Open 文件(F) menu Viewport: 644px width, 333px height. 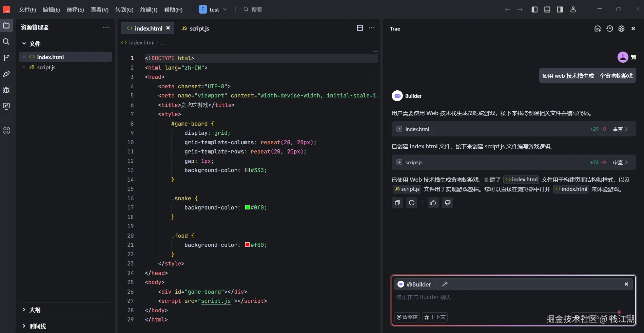coord(27,10)
